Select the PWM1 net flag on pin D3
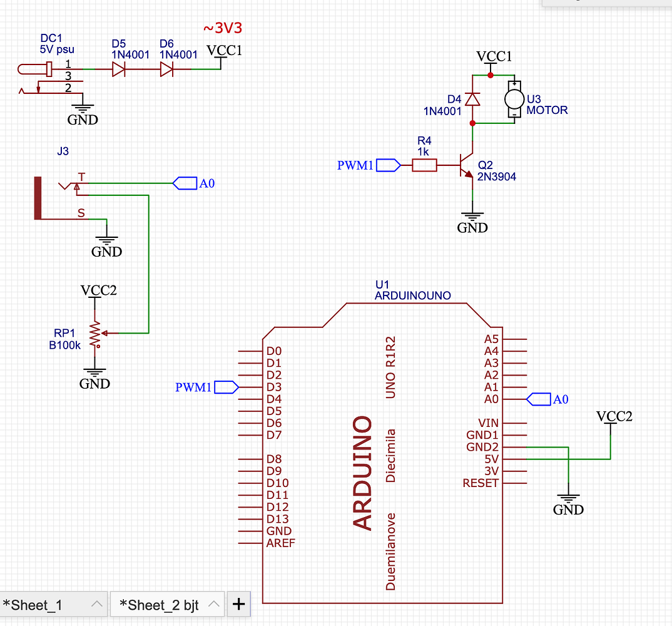This screenshot has height=626, width=672. (227, 387)
